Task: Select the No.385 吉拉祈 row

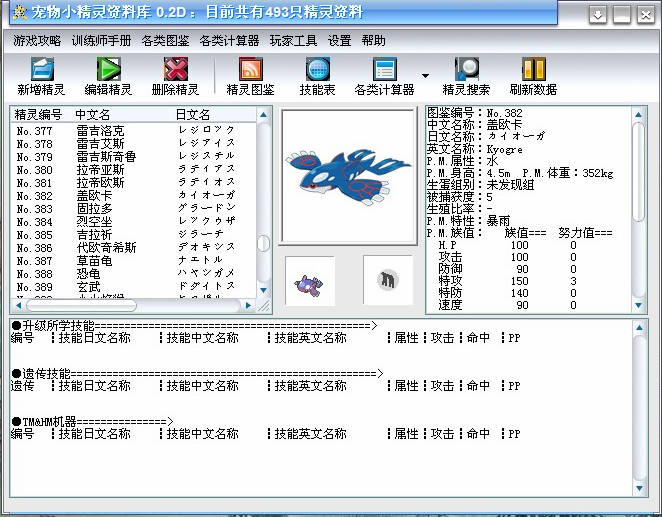Action: click(x=133, y=235)
